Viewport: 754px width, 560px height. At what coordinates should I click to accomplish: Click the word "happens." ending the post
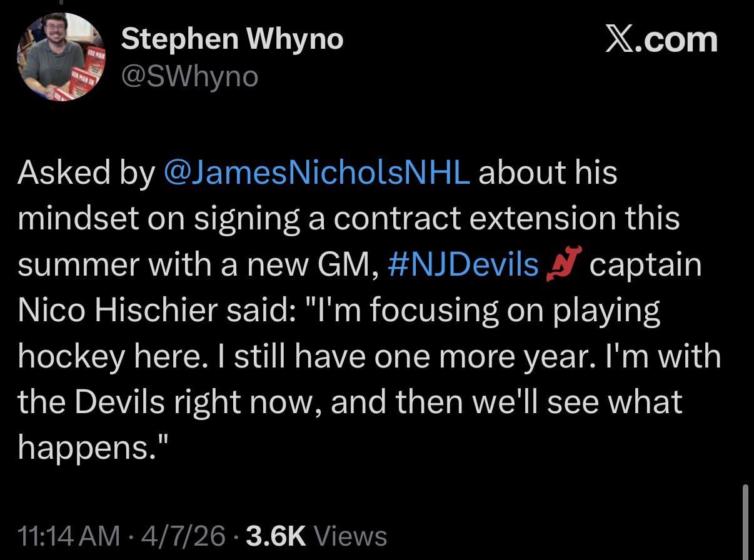(x=94, y=448)
